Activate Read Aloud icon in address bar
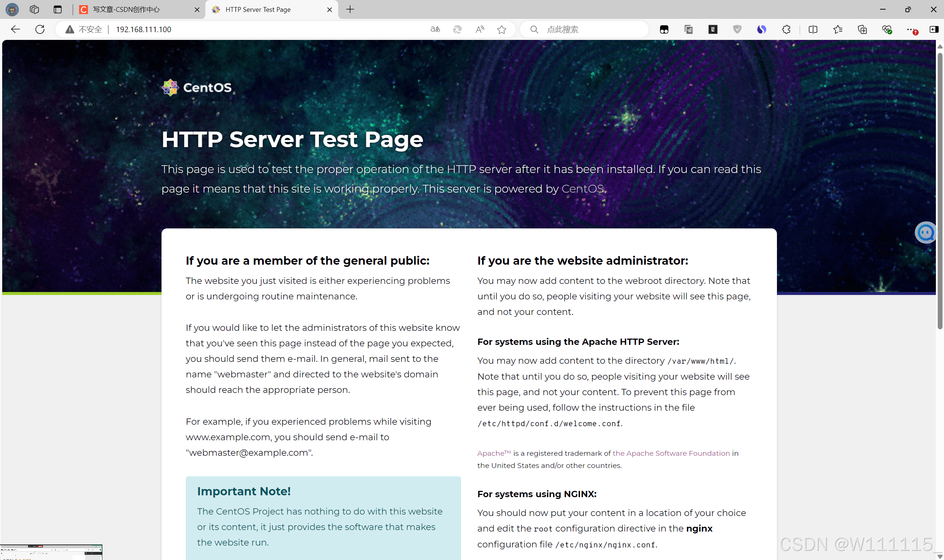944x560 pixels. [479, 30]
